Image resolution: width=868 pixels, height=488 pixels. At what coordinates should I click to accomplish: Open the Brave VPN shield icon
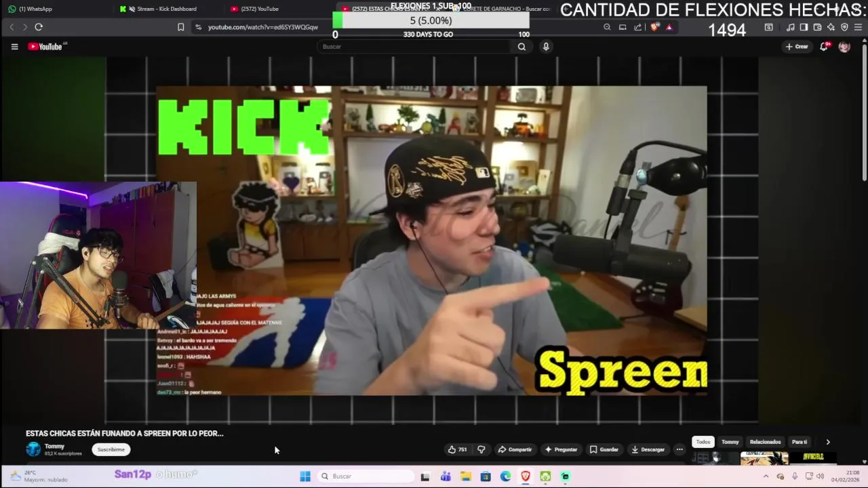tap(844, 27)
